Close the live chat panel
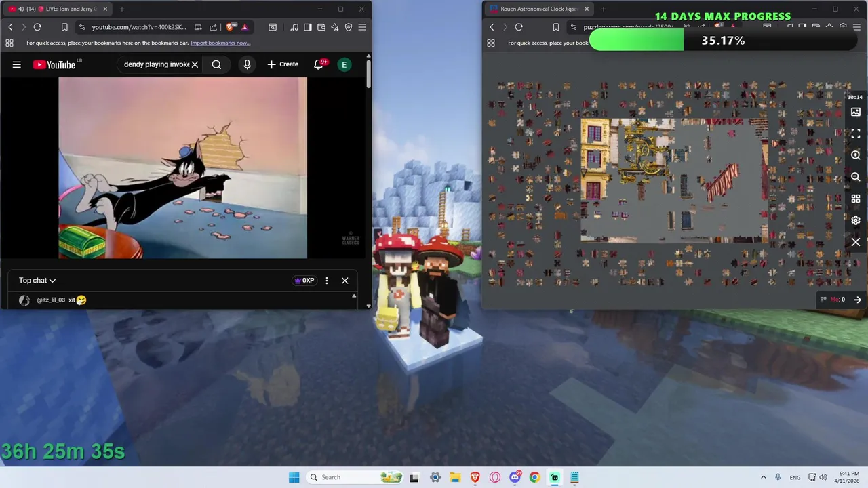868x488 pixels. point(344,281)
